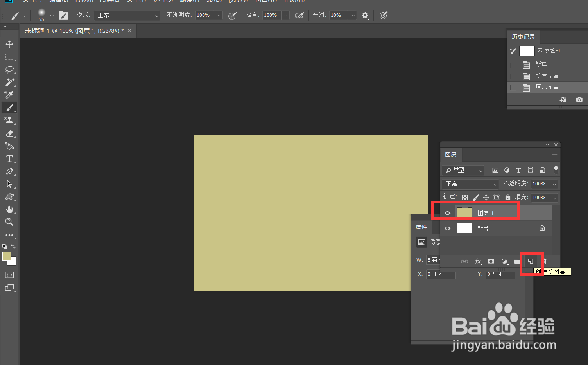Select the Magic Wand tool
Viewport: 588px width, 365px height.
9,82
